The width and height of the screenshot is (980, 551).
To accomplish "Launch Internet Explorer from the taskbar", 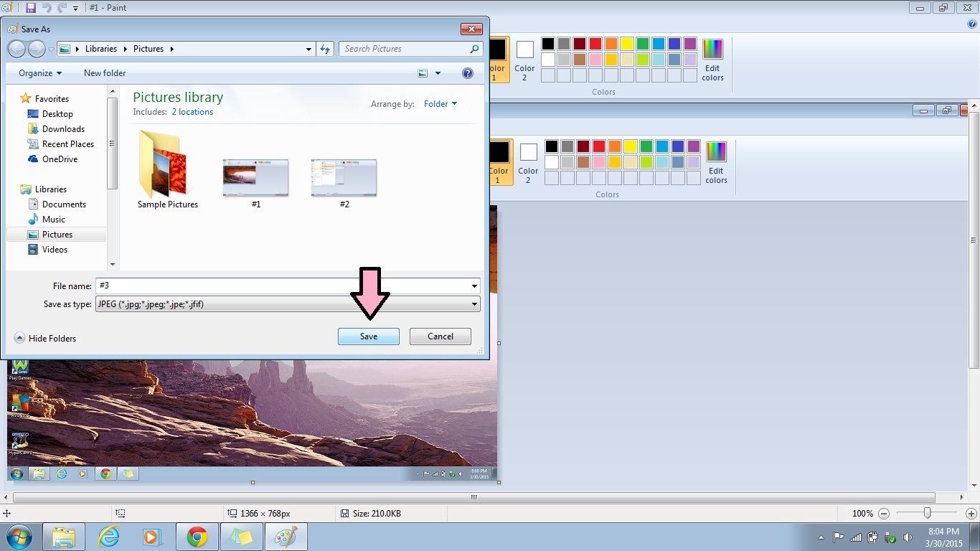I will 109,537.
